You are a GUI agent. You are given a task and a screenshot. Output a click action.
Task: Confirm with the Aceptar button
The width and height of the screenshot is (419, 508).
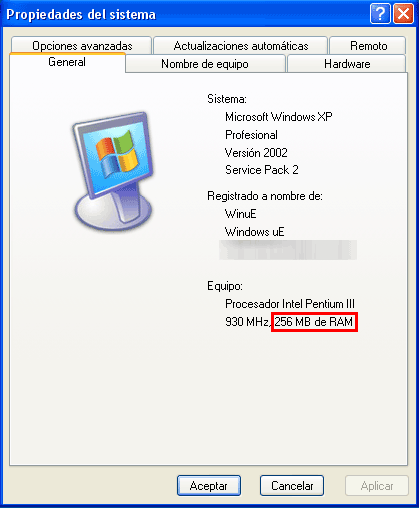pos(209,486)
